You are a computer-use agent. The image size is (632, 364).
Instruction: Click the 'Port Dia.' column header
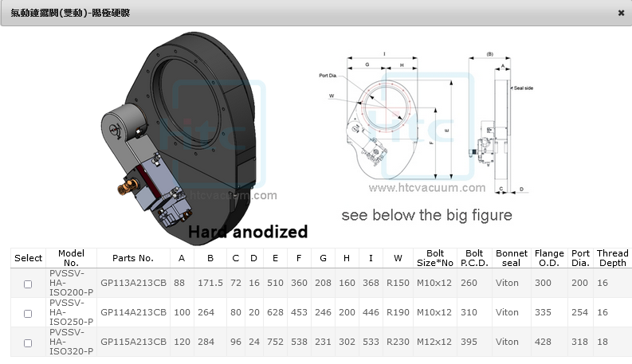click(x=581, y=258)
